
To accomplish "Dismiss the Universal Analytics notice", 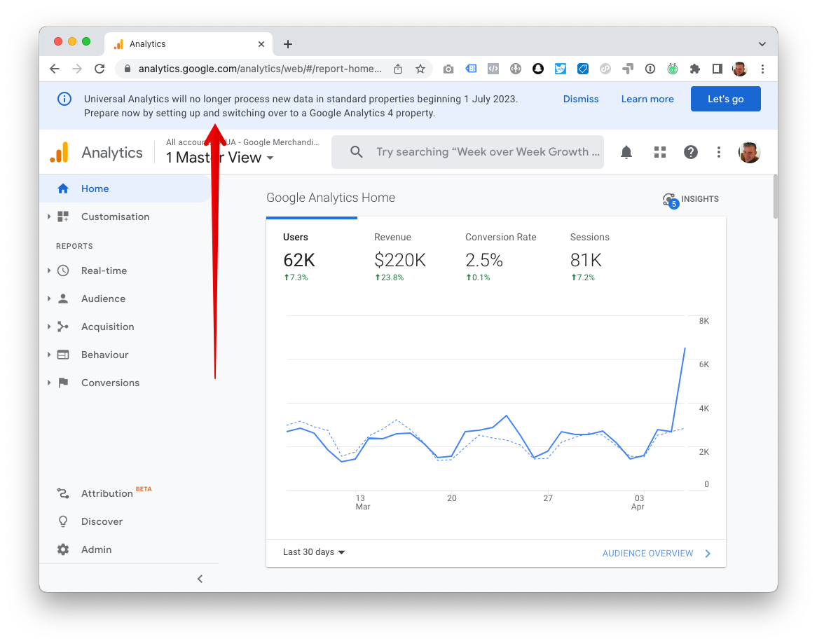I will tap(580, 99).
